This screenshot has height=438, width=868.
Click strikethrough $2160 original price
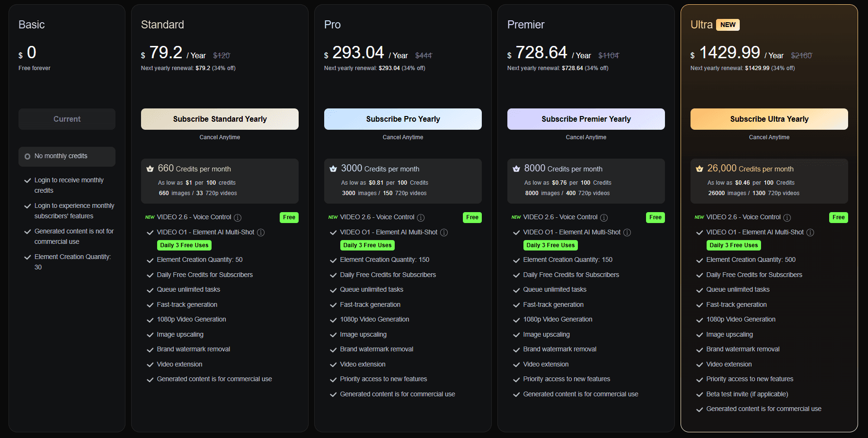click(x=801, y=55)
